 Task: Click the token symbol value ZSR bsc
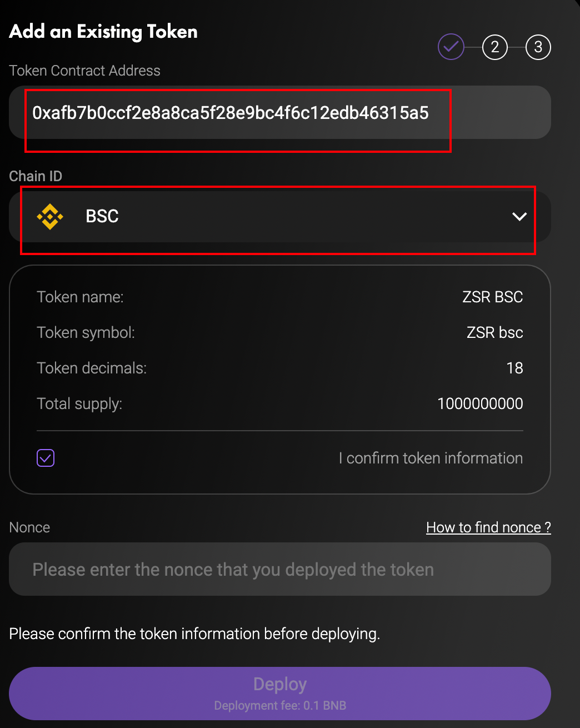(x=494, y=332)
